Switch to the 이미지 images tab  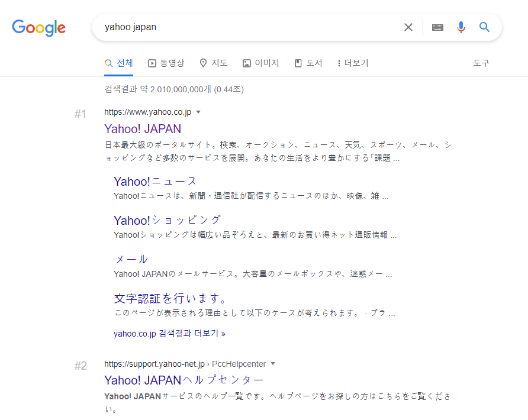coord(261,63)
